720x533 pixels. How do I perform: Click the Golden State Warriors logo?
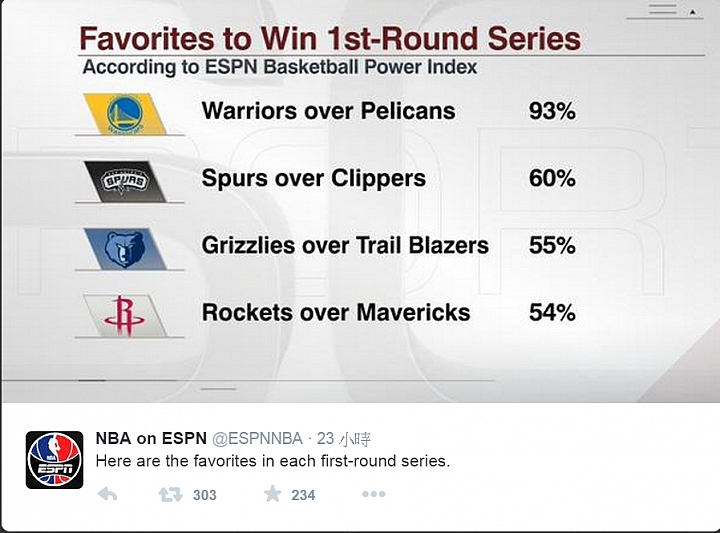(125, 114)
